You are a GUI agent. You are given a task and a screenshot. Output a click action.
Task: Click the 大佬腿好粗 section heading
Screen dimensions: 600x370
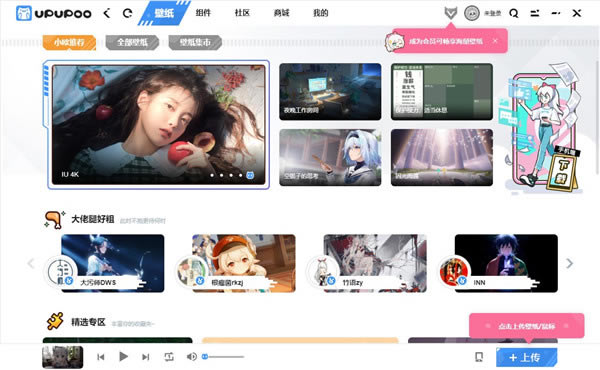pos(93,219)
